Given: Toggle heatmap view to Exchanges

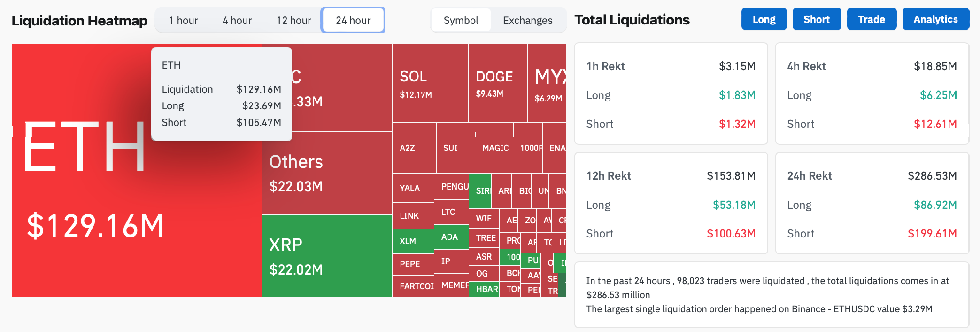Looking at the screenshot, I should click(527, 20).
